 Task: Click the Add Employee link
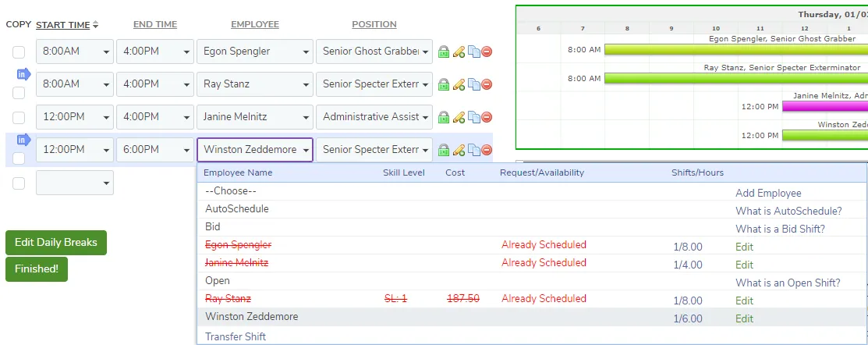pyautogui.click(x=768, y=194)
